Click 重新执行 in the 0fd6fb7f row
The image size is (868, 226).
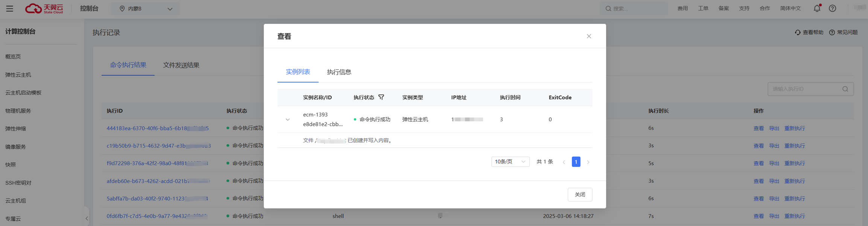click(x=794, y=216)
